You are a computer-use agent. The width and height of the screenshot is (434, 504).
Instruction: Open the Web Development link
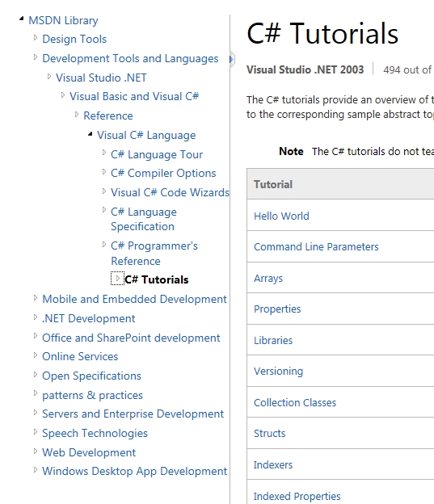pyautogui.click(x=89, y=452)
